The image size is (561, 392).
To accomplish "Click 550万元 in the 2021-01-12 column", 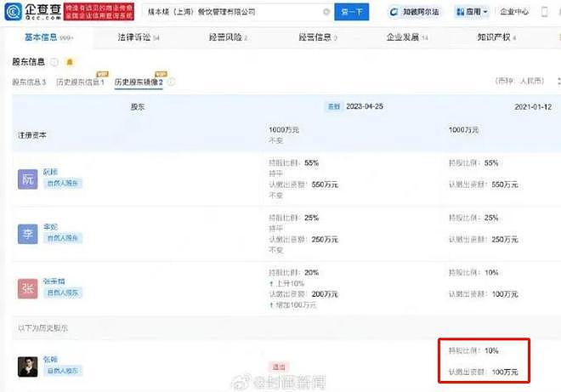I will coord(505,185).
